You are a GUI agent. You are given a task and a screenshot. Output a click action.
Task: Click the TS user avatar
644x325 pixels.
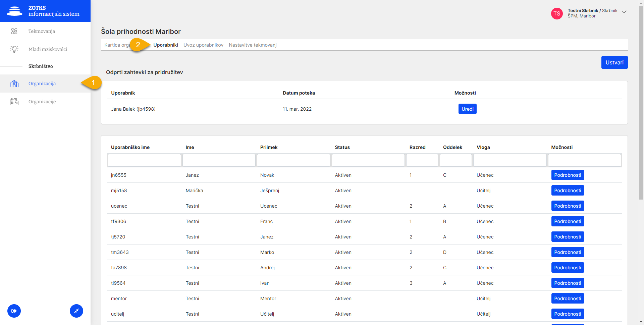[557, 13]
